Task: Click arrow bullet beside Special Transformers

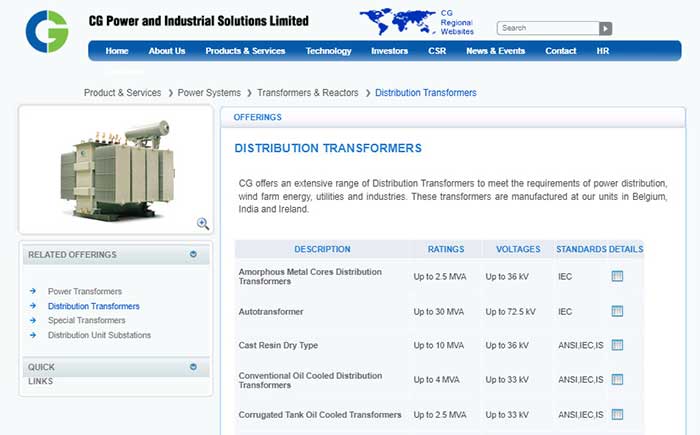Action: (33, 320)
